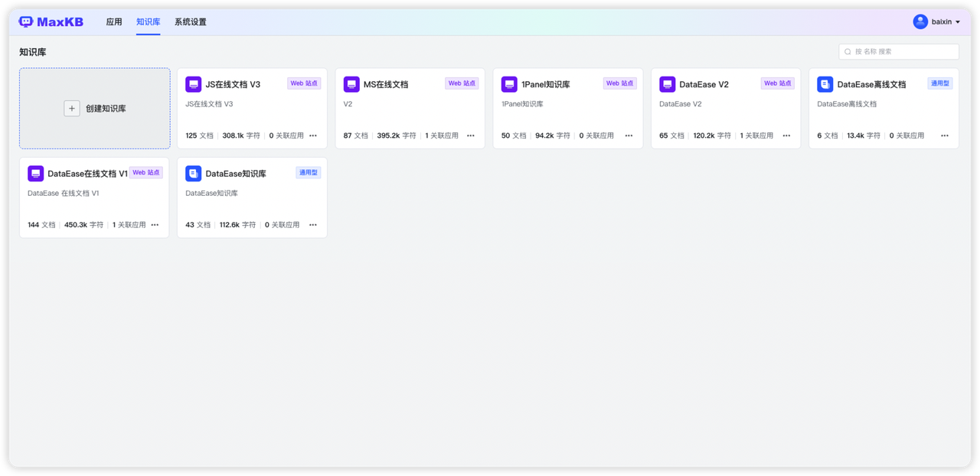
Task: Click the DataEase V2 knowledge base icon
Action: click(x=667, y=84)
